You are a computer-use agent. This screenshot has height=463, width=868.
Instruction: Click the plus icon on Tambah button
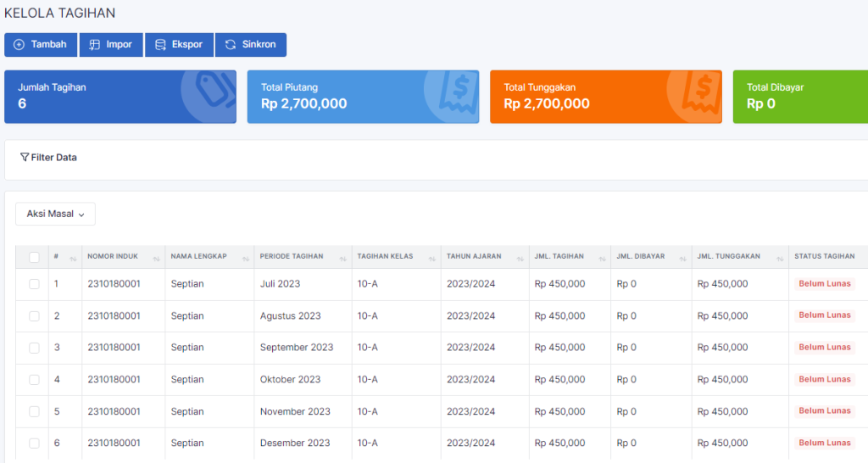click(19, 45)
